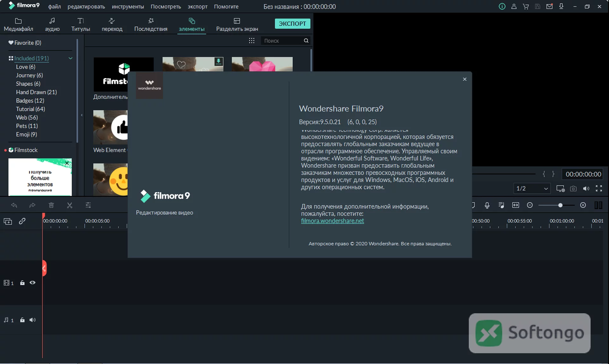The width and height of the screenshot is (609, 364).
Task: Click the preview playback progress bar
Action: pos(504,174)
